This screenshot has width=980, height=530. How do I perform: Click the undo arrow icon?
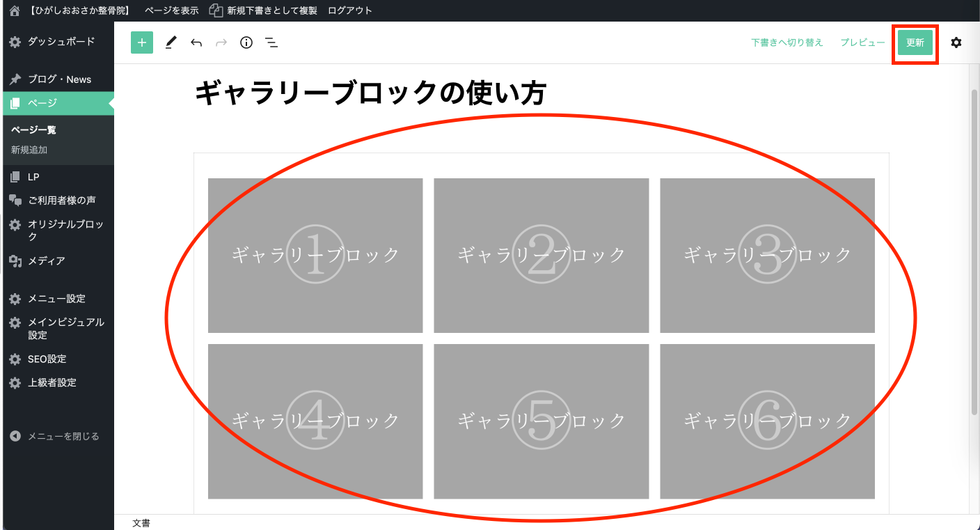pos(196,42)
